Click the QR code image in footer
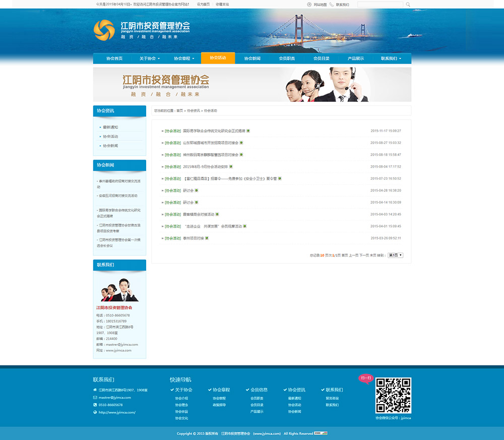This screenshot has width=504, height=440. 393,395
